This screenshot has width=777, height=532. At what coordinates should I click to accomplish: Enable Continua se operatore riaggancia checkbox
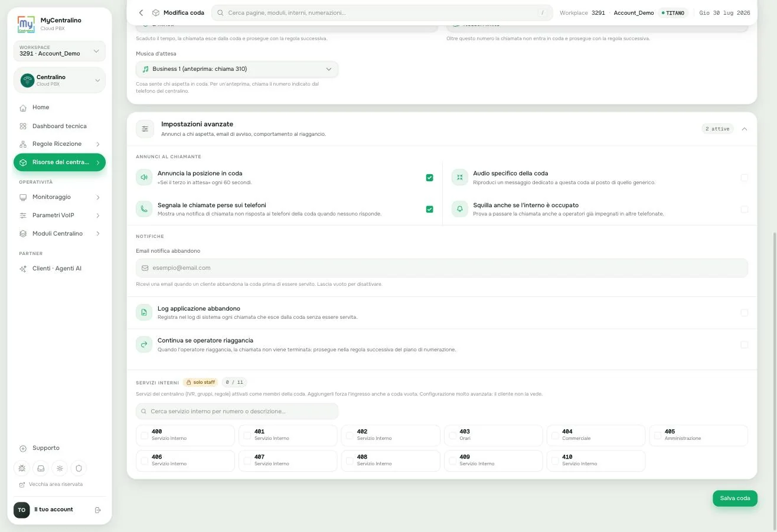(x=744, y=345)
